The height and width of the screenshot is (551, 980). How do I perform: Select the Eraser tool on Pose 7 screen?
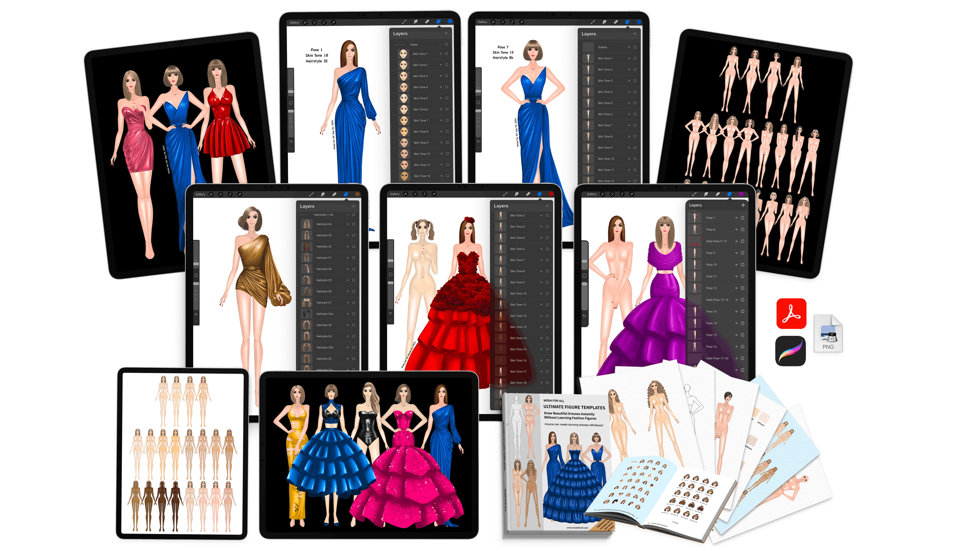coord(616,22)
